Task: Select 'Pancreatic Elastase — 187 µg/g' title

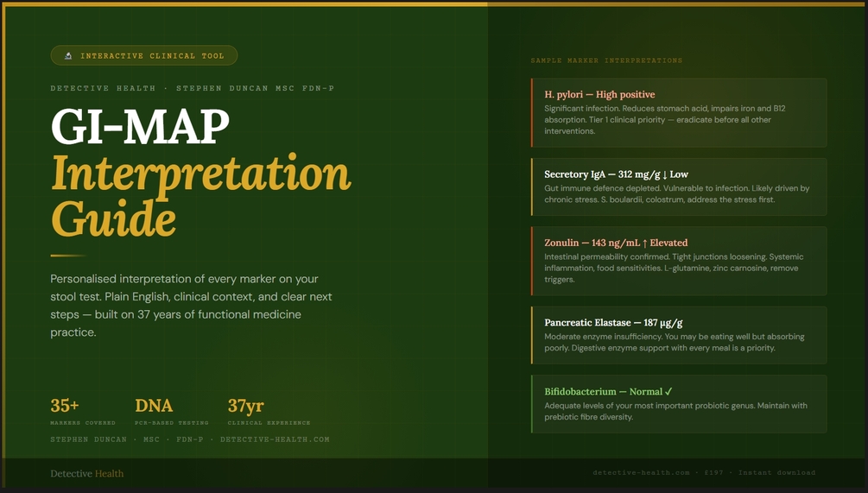Action: pyautogui.click(x=613, y=322)
